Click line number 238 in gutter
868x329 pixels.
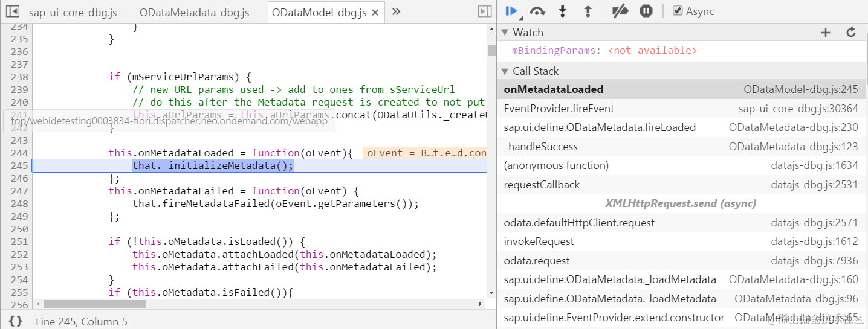[x=20, y=77]
